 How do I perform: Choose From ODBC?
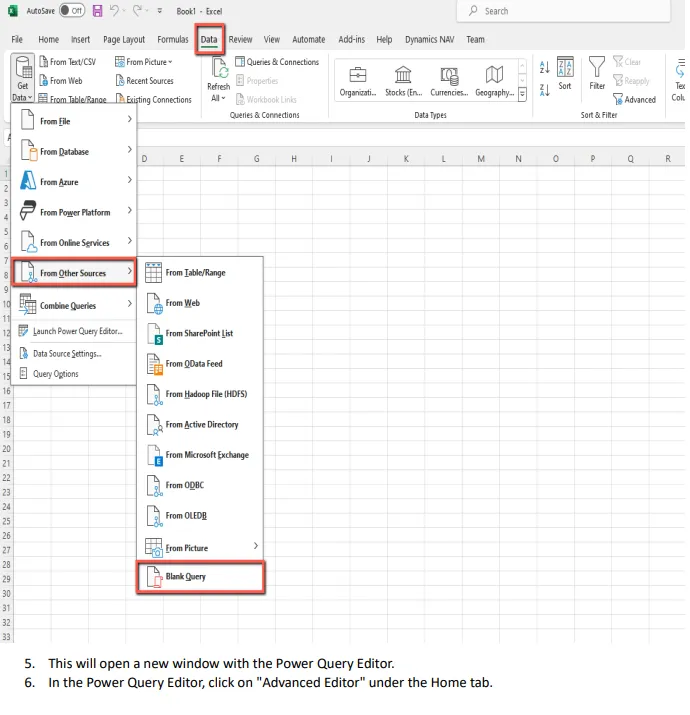pos(200,485)
